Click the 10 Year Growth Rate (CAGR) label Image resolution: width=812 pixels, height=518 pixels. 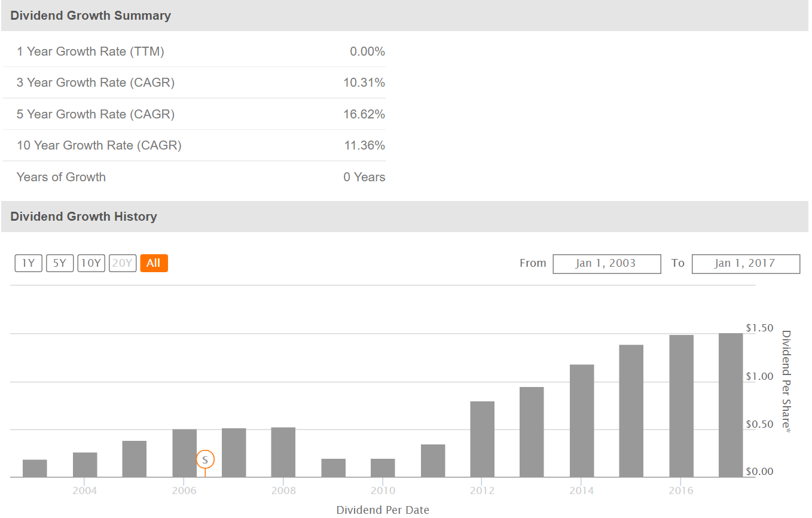click(99, 145)
